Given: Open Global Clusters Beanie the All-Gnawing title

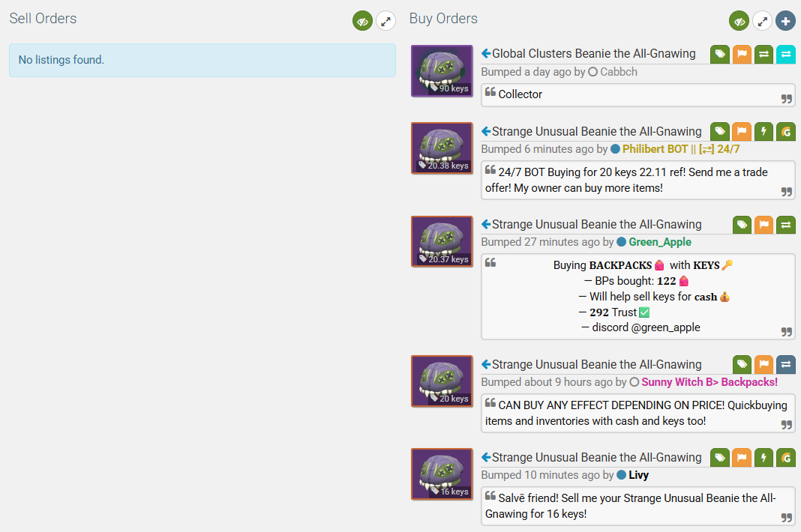Looking at the screenshot, I should coord(593,54).
